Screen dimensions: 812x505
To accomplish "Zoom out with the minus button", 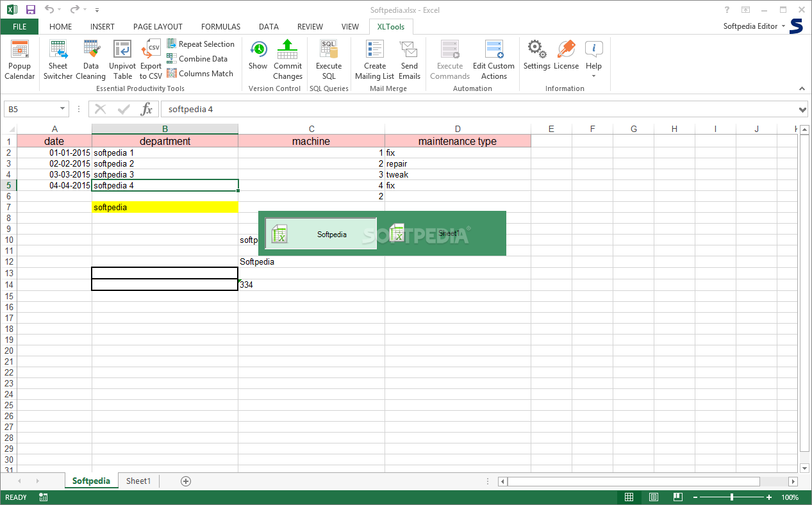I will [x=695, y=497].
